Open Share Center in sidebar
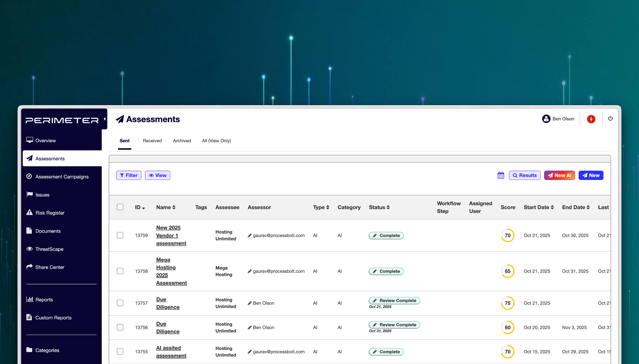639x364 pixels. (50, 267)
